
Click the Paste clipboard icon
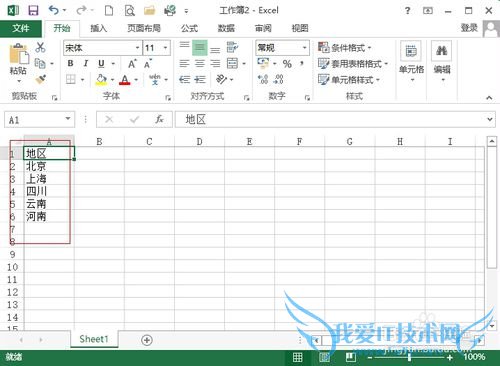point(18,54)
